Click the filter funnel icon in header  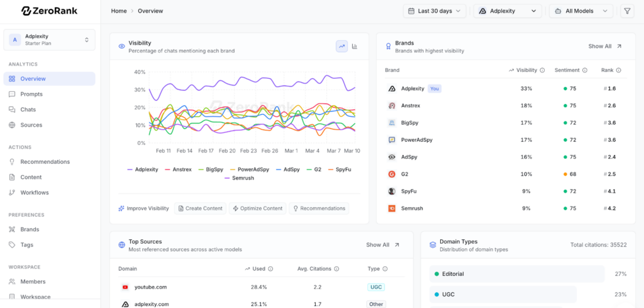(627, 11)
